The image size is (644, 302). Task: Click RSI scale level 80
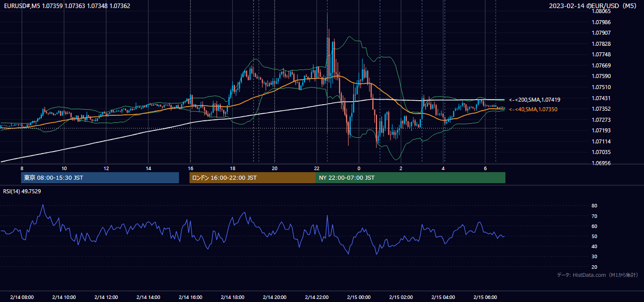[595, 206]
